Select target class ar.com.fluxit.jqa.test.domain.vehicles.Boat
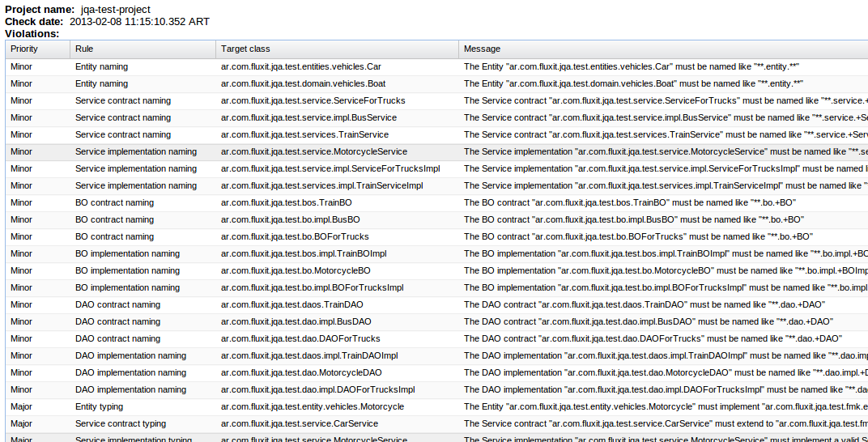Image resolution: width=868 pixels, height=442 pixels. 304,83
